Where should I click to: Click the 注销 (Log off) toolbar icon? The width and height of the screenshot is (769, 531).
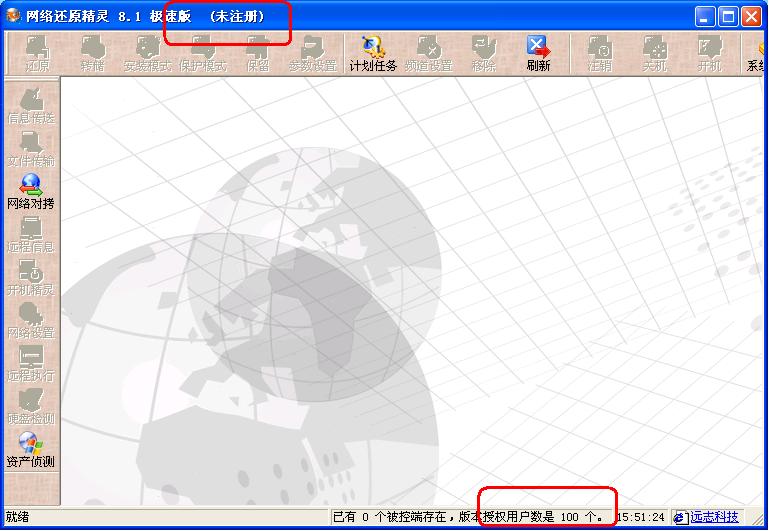(x=599, y=54)
